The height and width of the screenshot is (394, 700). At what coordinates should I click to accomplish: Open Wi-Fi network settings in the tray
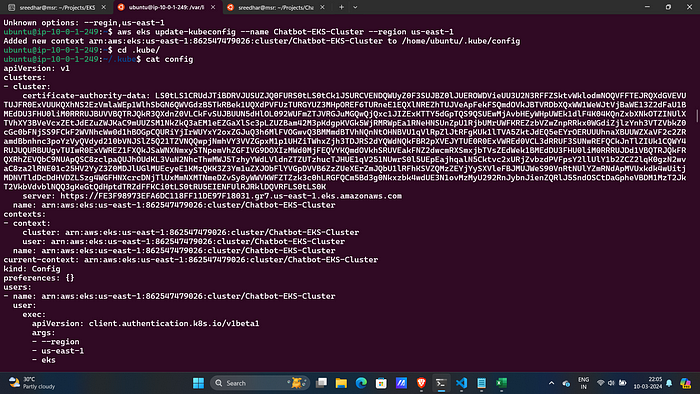coord(600,383)
